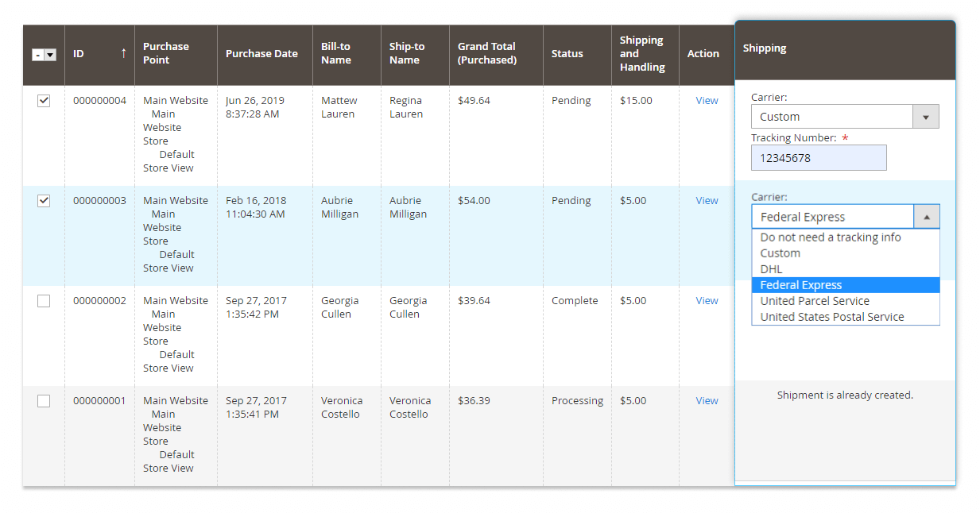Viewport: 980px width, 513px height.
Task: Open View link for Veronica Costello order
Action: [707, 401]
